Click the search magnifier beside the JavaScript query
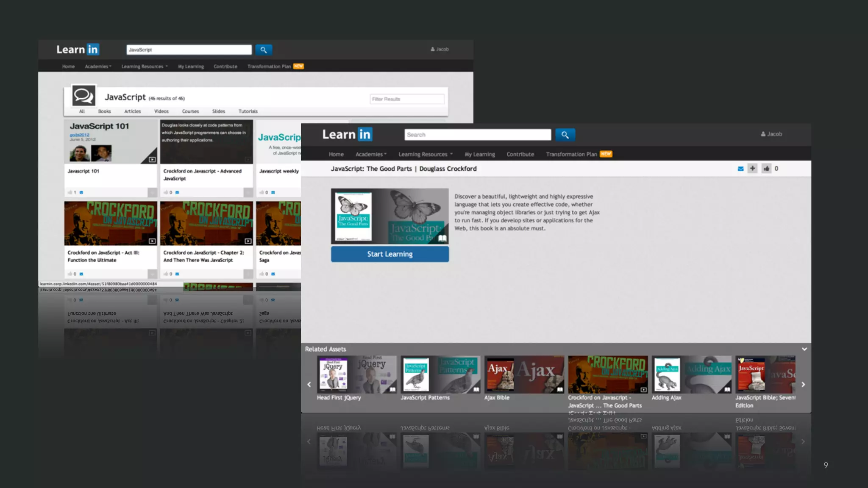The height and width of the screenshot is (488, 868). [x=263, y=50]
